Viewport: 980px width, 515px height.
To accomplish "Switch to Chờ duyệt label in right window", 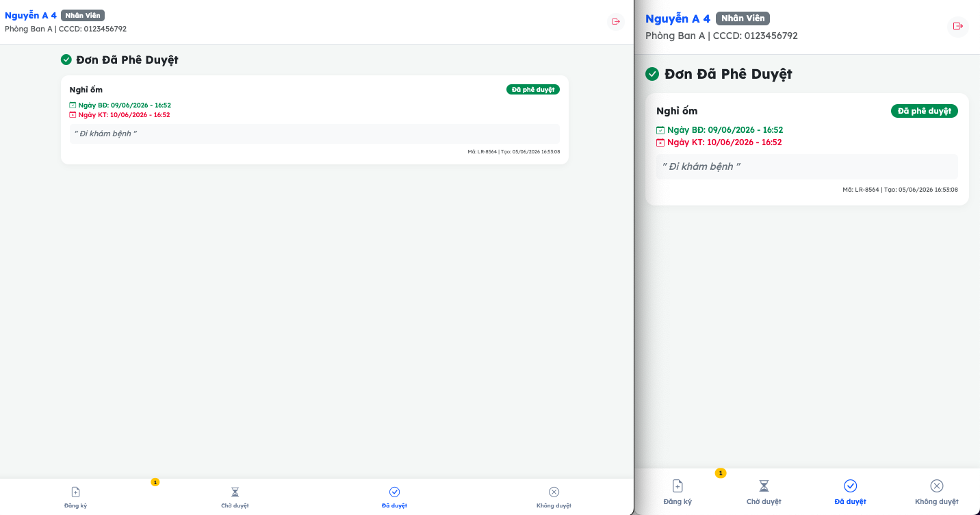I will click(x=764, y=501).
